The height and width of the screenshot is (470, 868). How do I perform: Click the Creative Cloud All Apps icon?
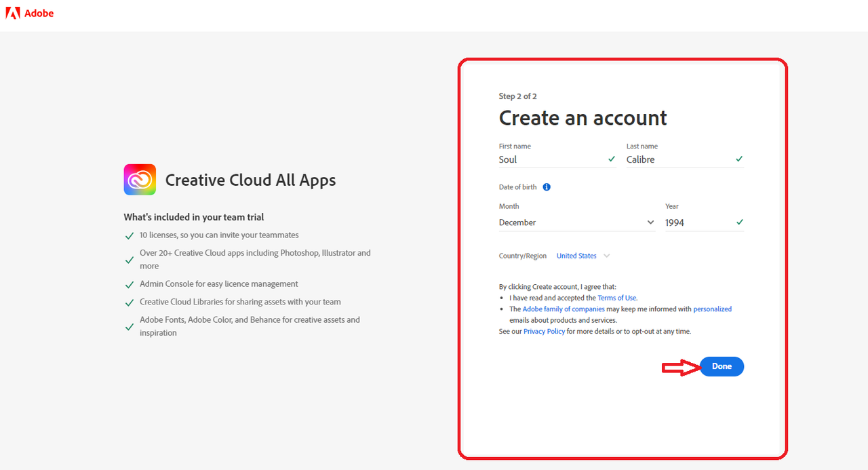point(140,180)
